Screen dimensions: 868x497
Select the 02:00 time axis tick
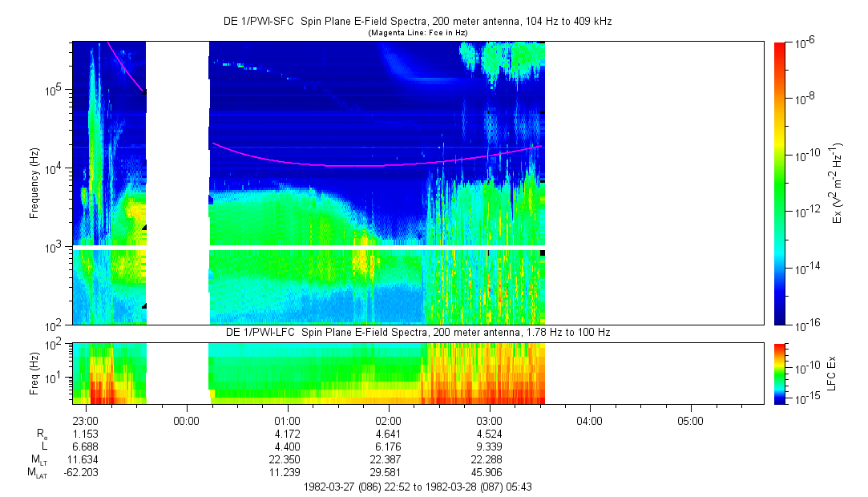[388, 420]
